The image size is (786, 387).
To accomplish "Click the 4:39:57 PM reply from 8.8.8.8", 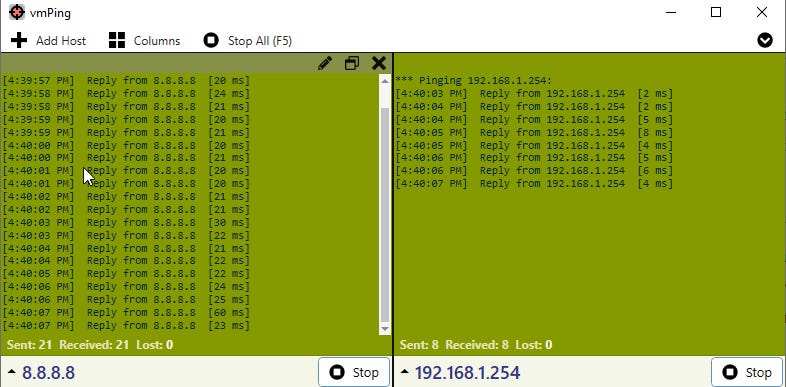I will coord(126,81).
